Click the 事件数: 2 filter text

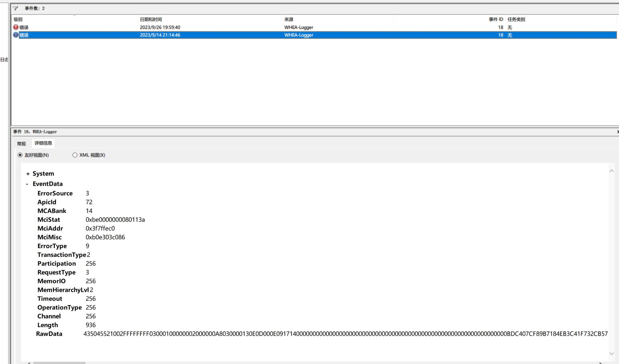click(x=35, y=9)
